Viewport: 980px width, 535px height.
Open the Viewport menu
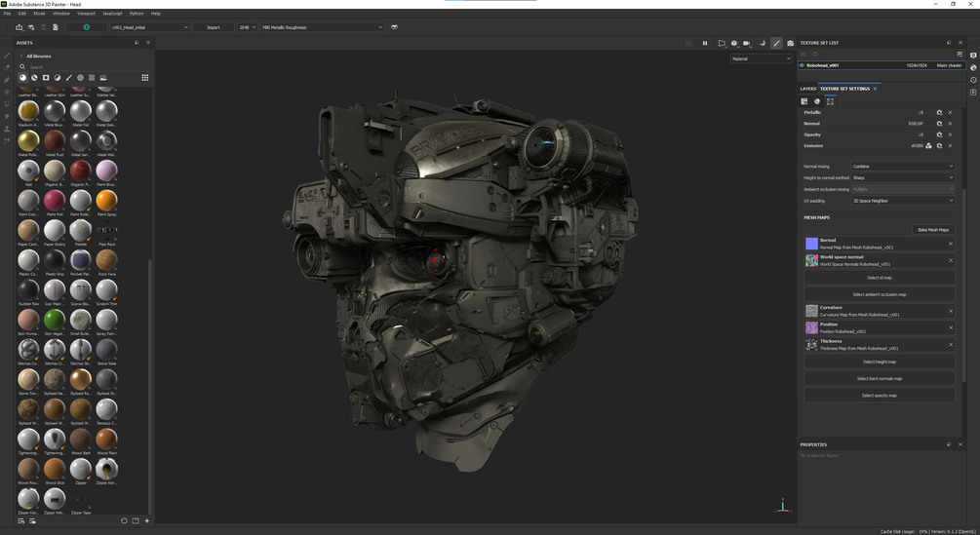click(x=86, y=14)
